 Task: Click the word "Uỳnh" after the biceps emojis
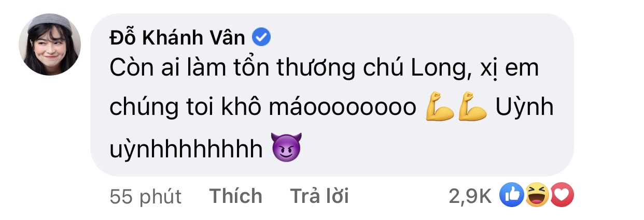click(524, 109)
